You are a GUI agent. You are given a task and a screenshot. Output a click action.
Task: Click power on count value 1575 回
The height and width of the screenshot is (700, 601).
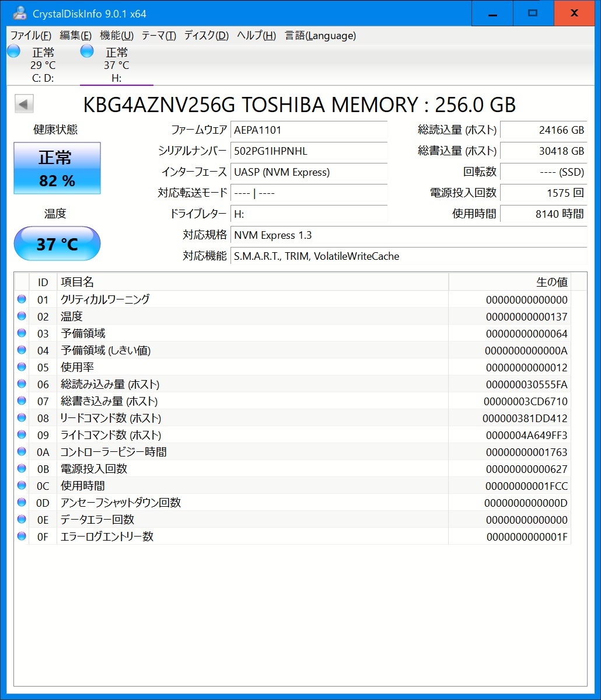click(x=543, y=193)
